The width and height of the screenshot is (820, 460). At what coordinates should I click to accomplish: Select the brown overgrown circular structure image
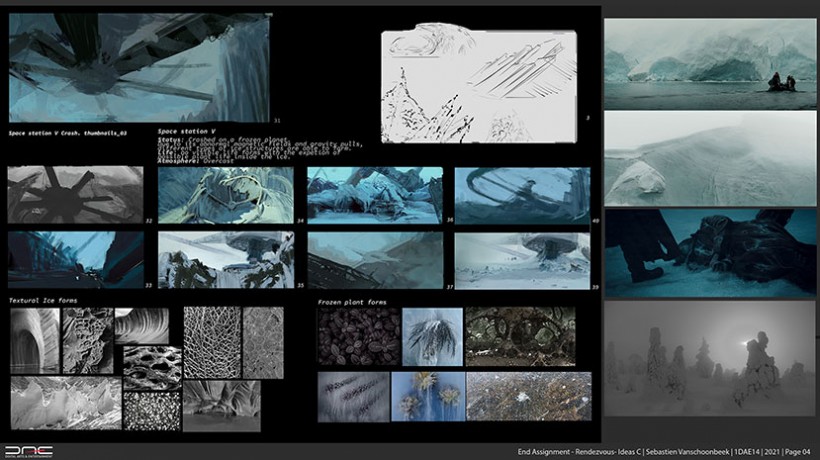pos(520,336)
